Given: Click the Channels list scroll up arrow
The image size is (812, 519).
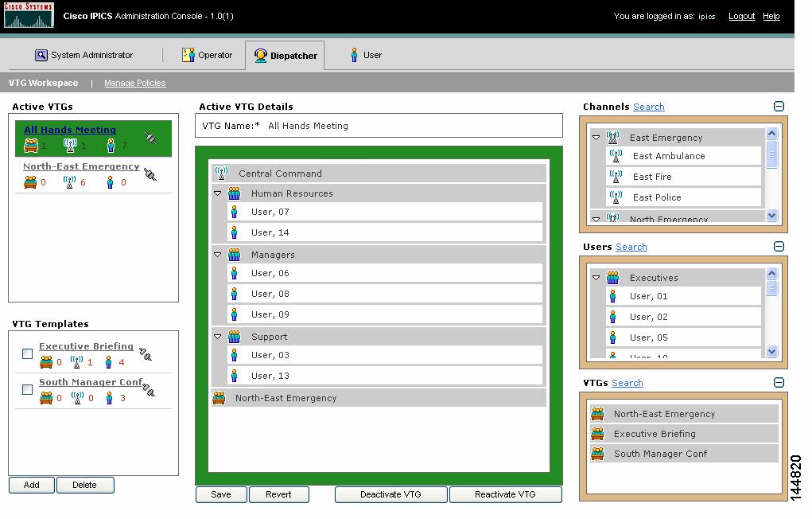Looking at the screenshot, I should click(x=771, y=133).
